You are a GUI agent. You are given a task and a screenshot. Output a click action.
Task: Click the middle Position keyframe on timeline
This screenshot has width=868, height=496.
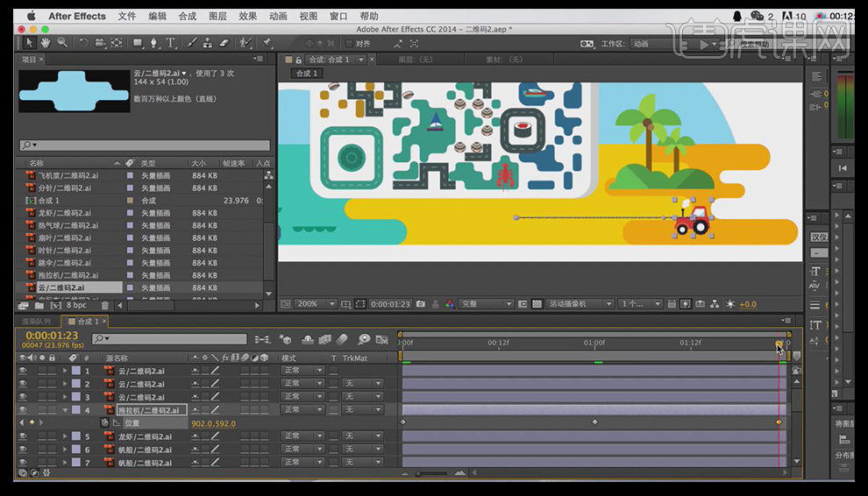click(x=594, y=422)
